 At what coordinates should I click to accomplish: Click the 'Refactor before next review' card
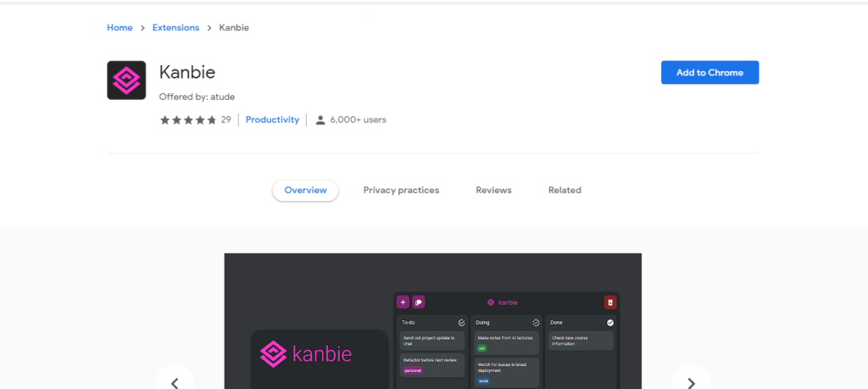432,365
